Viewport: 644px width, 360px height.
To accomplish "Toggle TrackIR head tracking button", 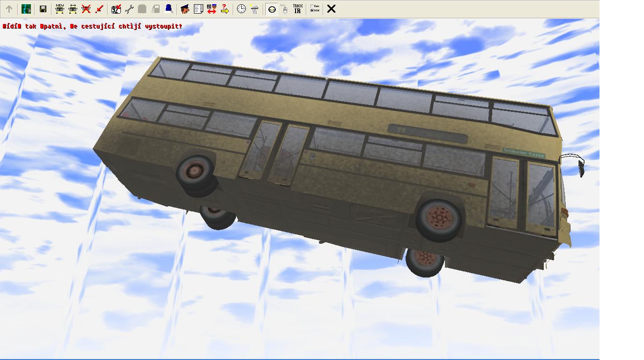I will coord(297,9).
